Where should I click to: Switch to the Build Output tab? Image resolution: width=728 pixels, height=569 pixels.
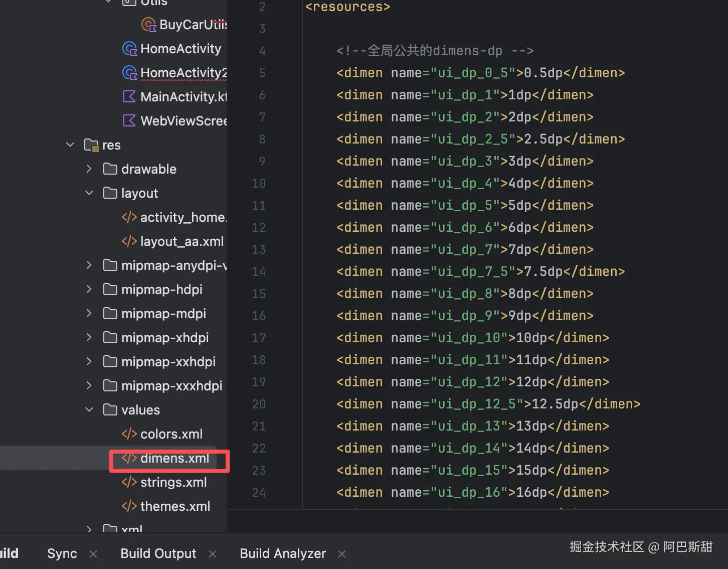158,553
